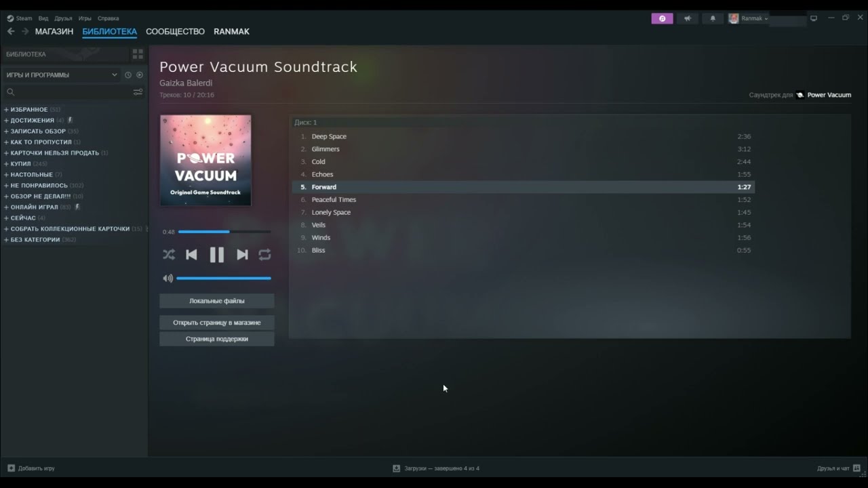
Task: Select track 9 Winds
Action: [524, 237]
